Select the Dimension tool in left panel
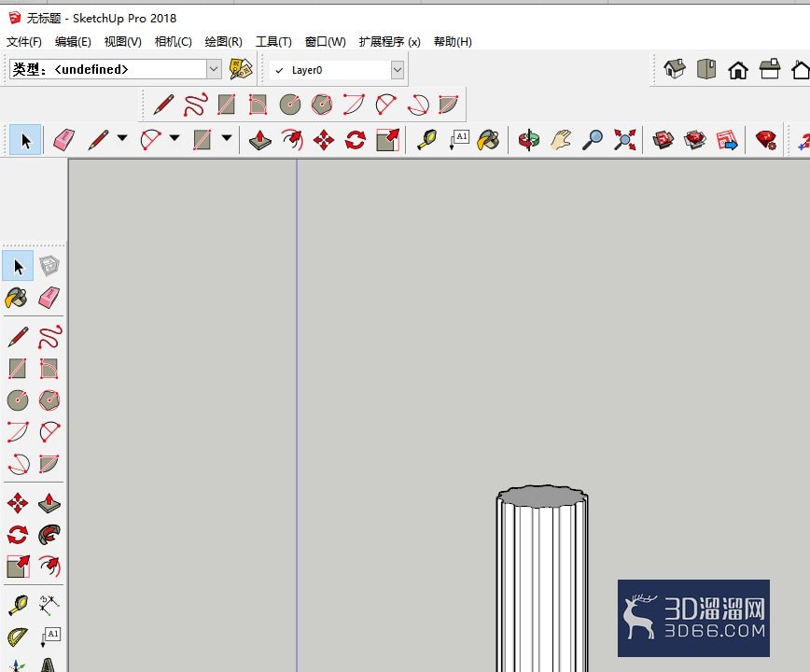The image size is (810, 672). [49, 605]
